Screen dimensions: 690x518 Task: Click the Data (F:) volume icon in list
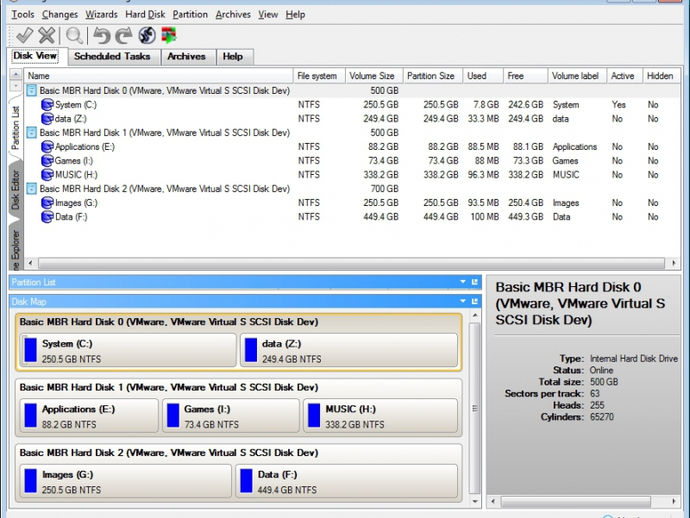(x=47, y=217)
